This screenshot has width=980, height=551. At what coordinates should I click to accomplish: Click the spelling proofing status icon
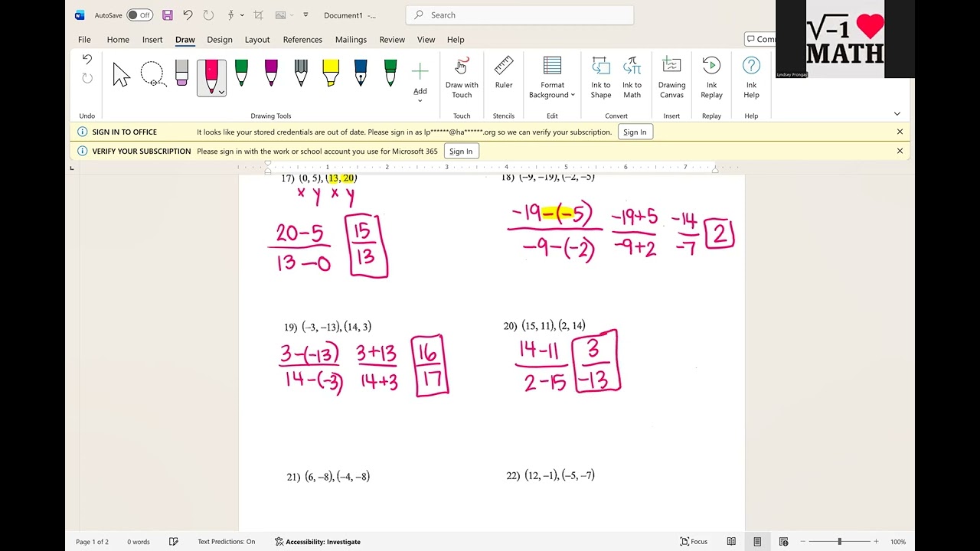(x=174, y=542)
